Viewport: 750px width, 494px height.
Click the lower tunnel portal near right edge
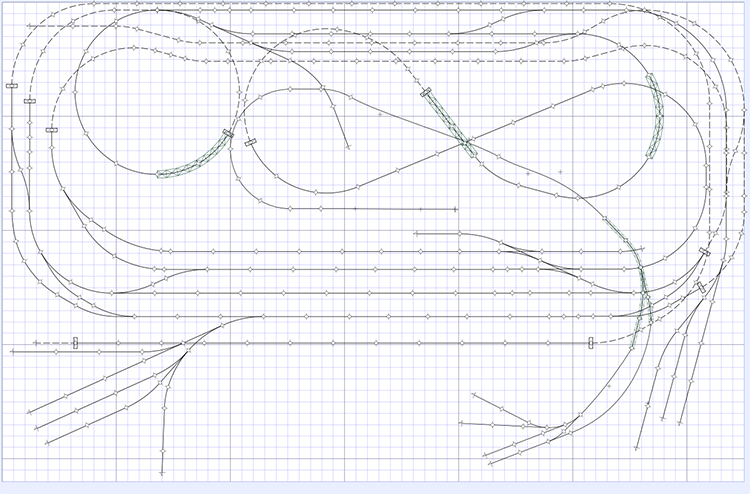(701, 287)
